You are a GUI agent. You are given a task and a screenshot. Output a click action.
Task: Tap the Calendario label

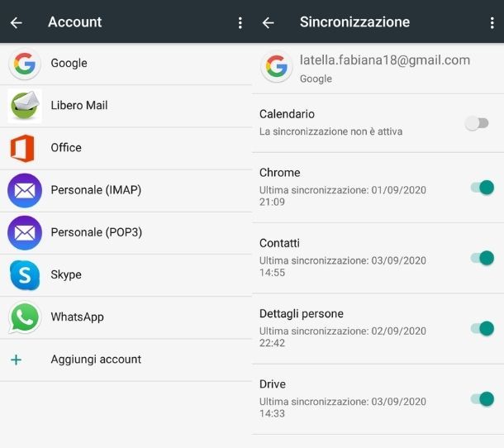(287, 114)
